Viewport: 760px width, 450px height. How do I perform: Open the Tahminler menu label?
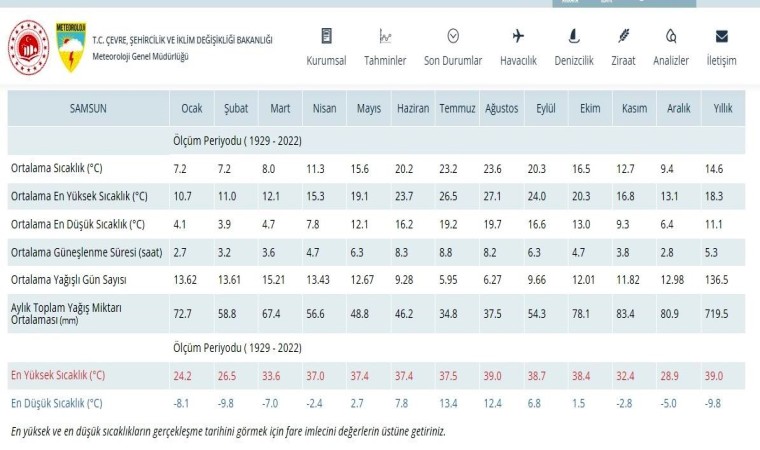click(x=385, y=61)
